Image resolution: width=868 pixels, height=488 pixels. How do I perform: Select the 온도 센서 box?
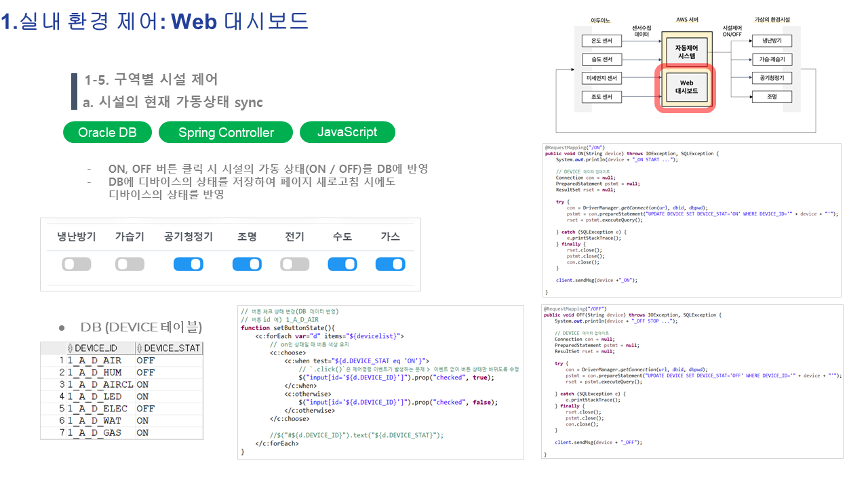[x=601, y=41]
